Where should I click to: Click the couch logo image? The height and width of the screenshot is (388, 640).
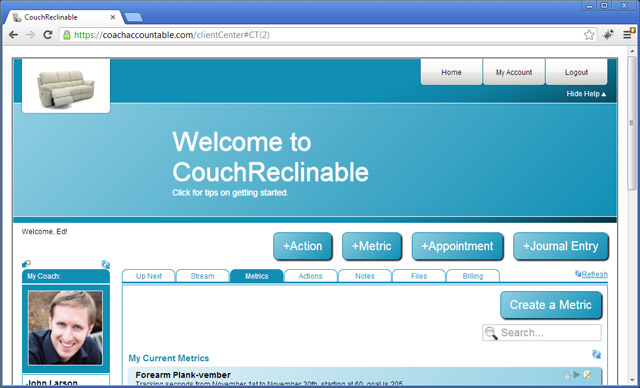[x=66, y=86]
